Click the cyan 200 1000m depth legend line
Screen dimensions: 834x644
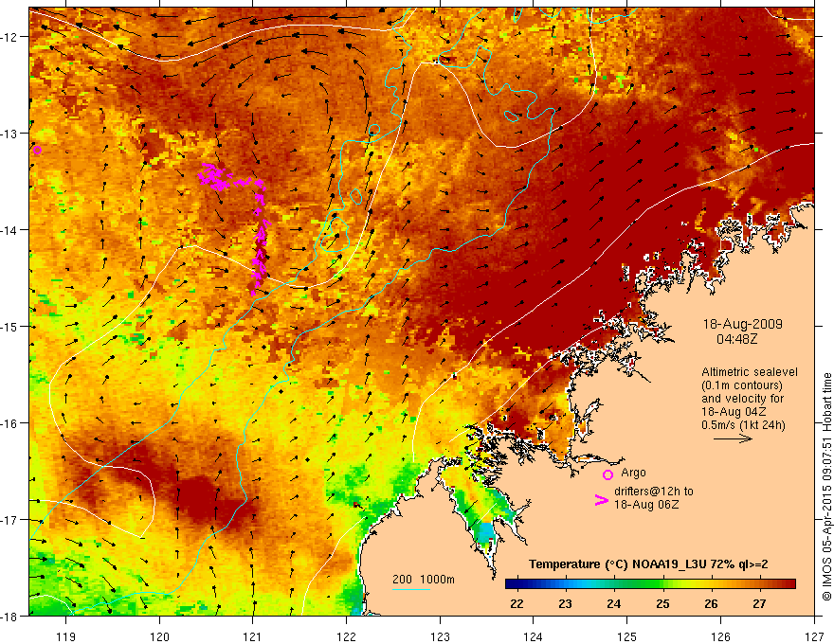[411, 589]
